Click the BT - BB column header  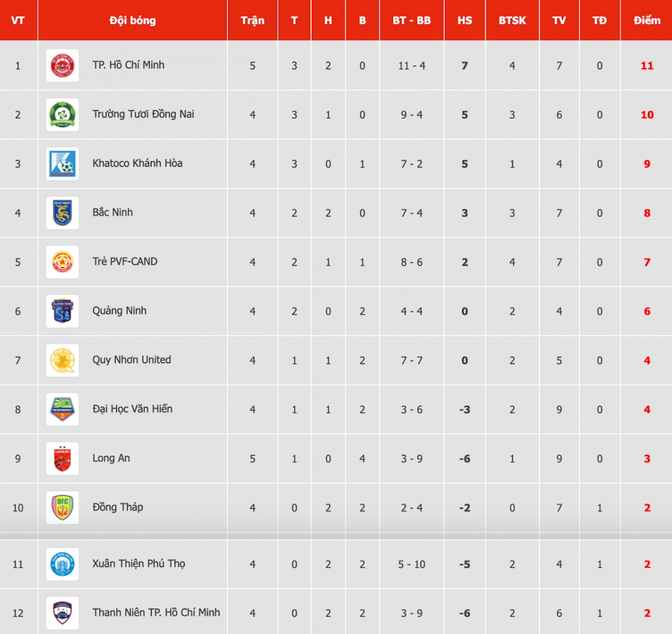[x=412, y=21]
